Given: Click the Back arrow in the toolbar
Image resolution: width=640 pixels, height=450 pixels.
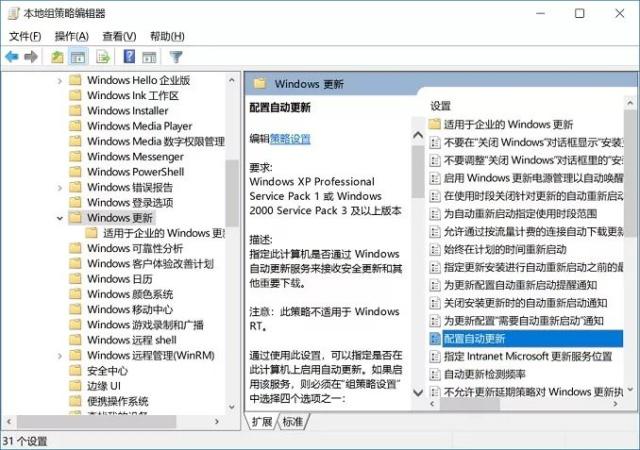Looking at the screenshot, I should [x=12, y=57].
